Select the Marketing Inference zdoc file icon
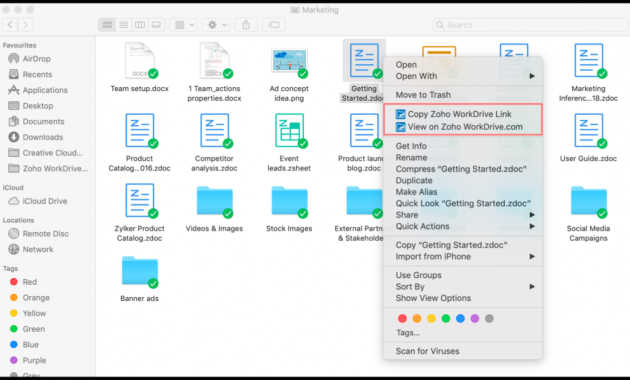630x380 pixels. click(589, 61)
